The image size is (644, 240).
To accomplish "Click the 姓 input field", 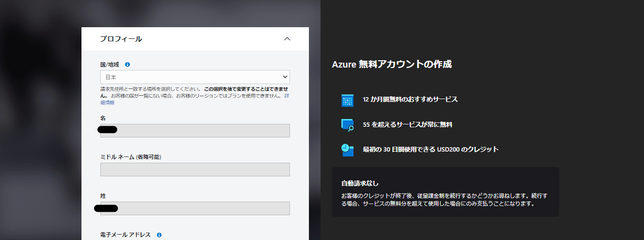I will pos(195,208).
